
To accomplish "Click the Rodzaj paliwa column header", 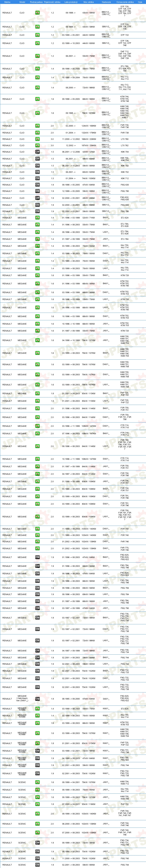I will (x=36, y=2).
